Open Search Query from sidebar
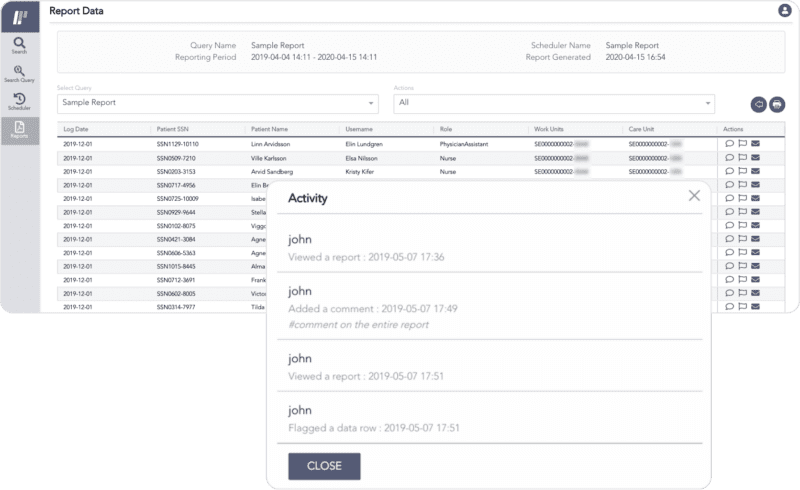The height and width of the screenshot is (490, 800). (19, 72)
